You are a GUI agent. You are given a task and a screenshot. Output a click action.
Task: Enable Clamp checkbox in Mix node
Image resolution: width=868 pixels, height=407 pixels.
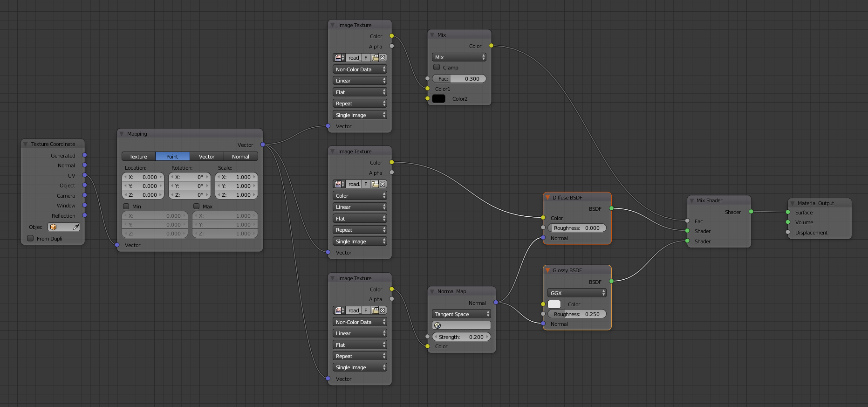(437, 67)
